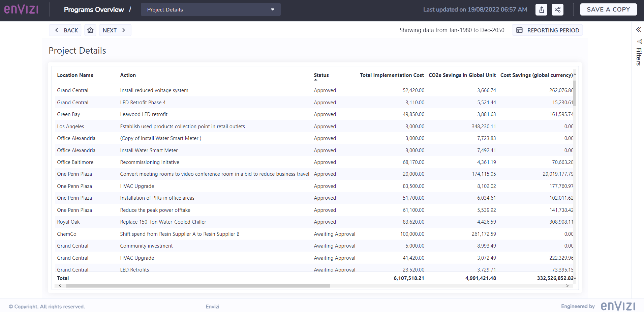Image resolution: width=644 pixels, height=312 pixels.
Task: Click the vertical scrollbar down arrow
Action: [x=575, y=278]
